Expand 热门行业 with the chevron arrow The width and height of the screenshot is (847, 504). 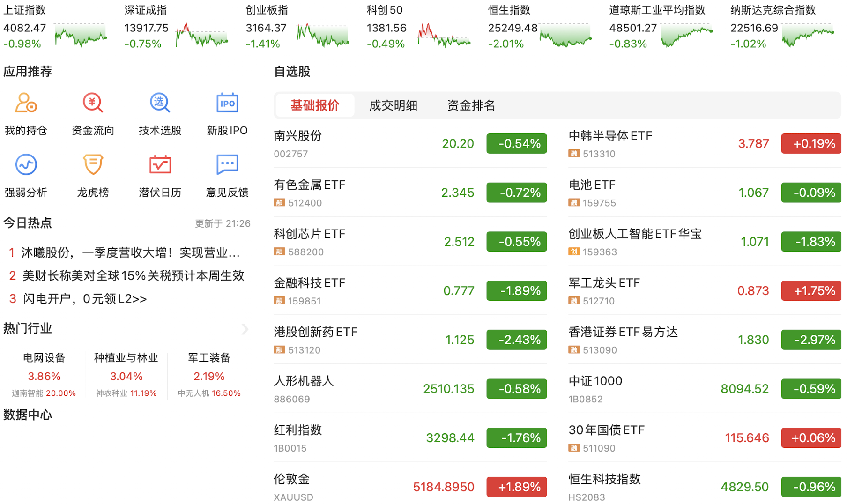click(245, 329)
